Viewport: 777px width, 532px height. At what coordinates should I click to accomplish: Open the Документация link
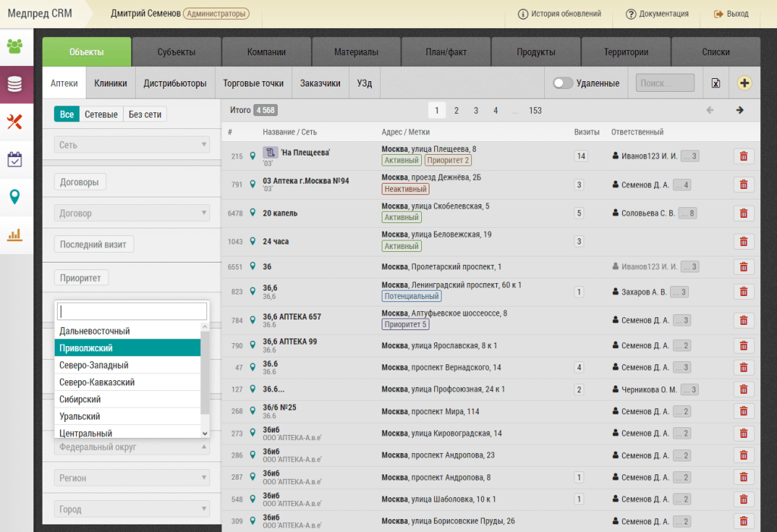tap(664, 14)
